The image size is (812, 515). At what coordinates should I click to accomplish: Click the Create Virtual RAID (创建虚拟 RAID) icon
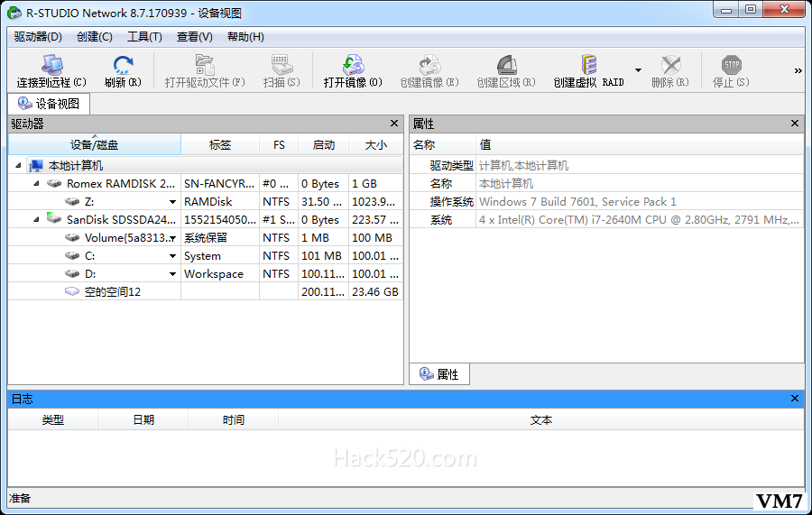588,65
